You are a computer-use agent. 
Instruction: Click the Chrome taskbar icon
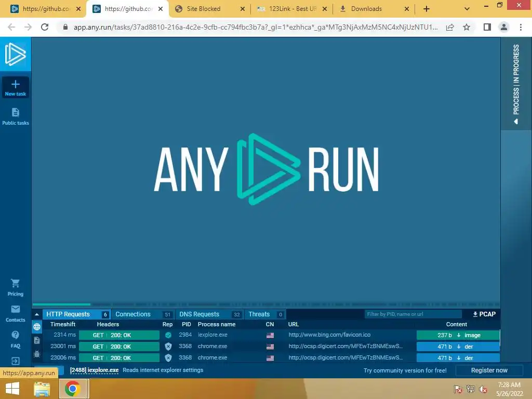tap(73, 389)
